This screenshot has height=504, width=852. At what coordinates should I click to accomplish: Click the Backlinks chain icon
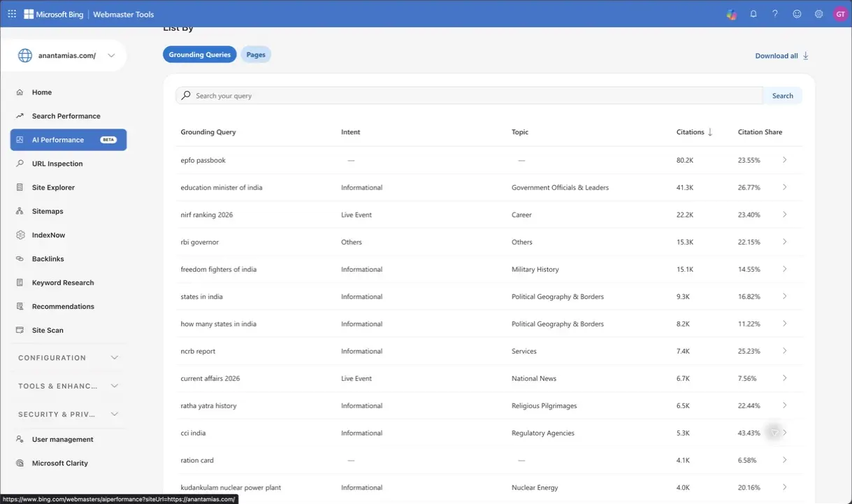click(20, 259)
